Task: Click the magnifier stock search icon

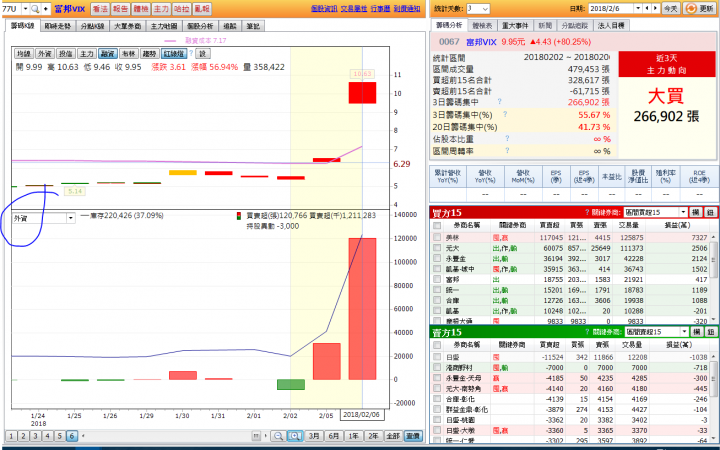Action: pyautogui.click(x=35, y=9)
